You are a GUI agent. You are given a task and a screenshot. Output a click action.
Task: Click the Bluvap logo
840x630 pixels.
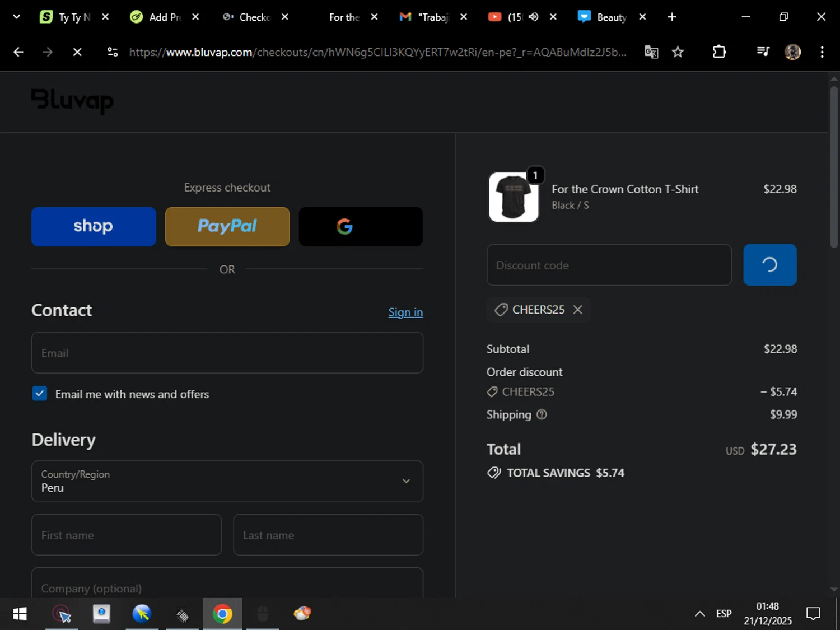click(x=72, y=101)
